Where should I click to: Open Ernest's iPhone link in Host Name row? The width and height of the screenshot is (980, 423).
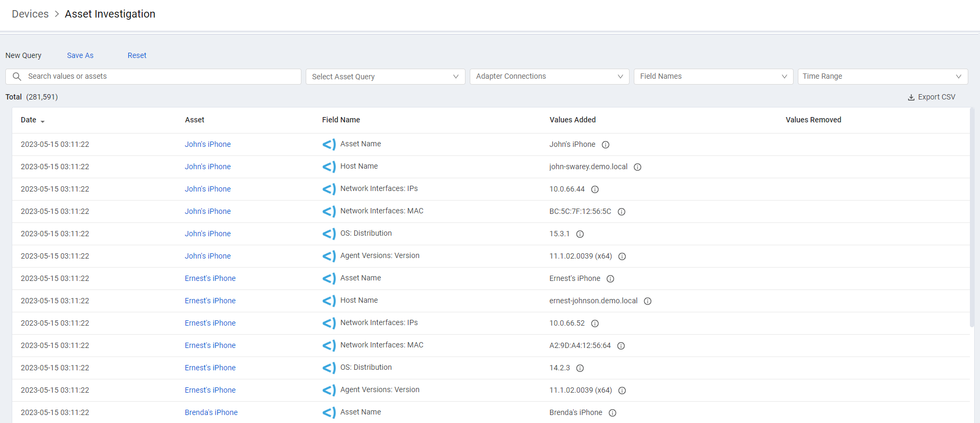[x=210, y=301]
